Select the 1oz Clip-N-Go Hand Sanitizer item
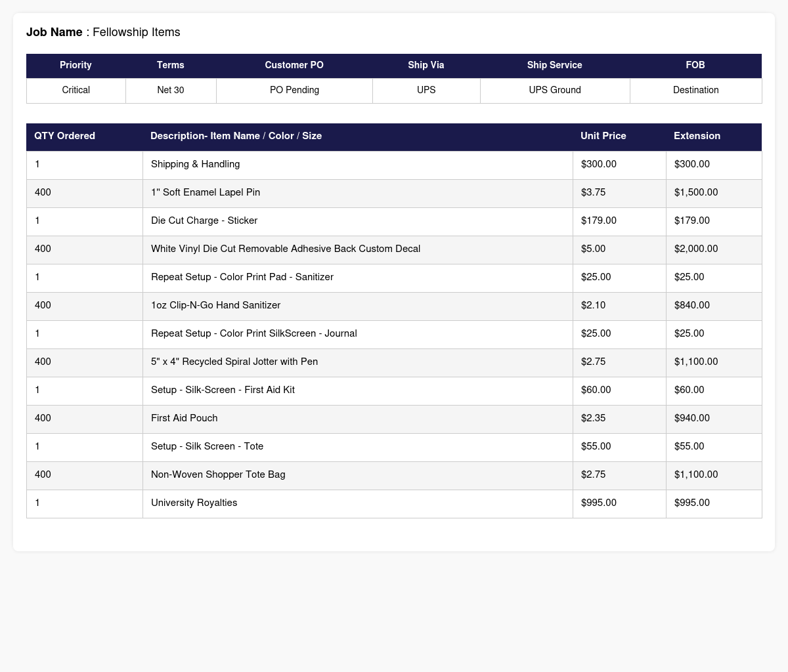The image size is (788, 672). [x=215, y=305]
